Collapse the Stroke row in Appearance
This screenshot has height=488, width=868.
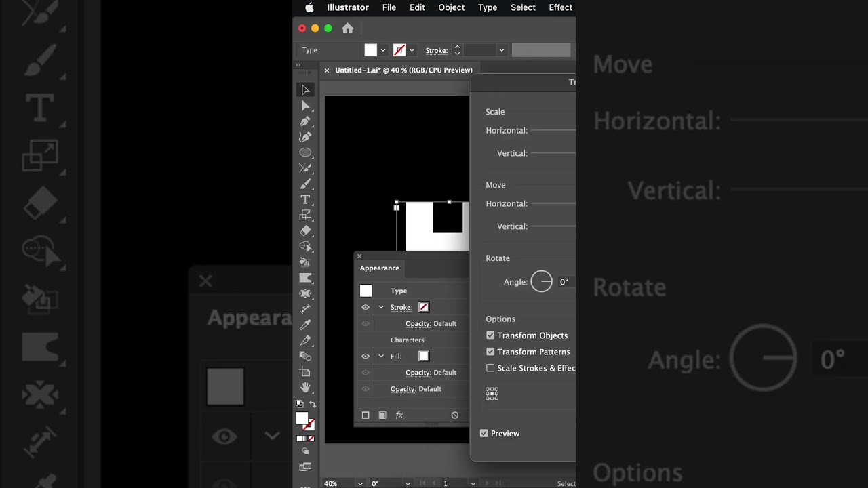381,307
